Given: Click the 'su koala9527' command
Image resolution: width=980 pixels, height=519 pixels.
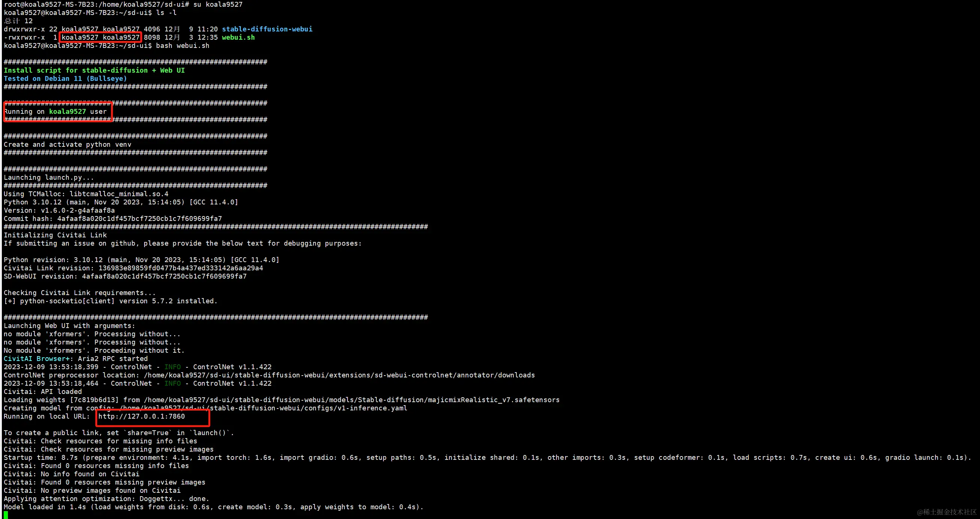Looking at the screenshot, I should [x=218, y=4].
